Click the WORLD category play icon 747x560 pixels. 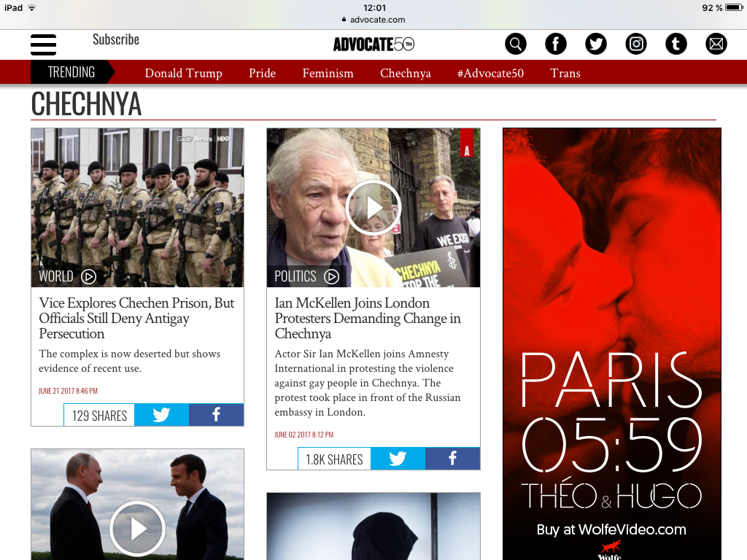[88, 276]
